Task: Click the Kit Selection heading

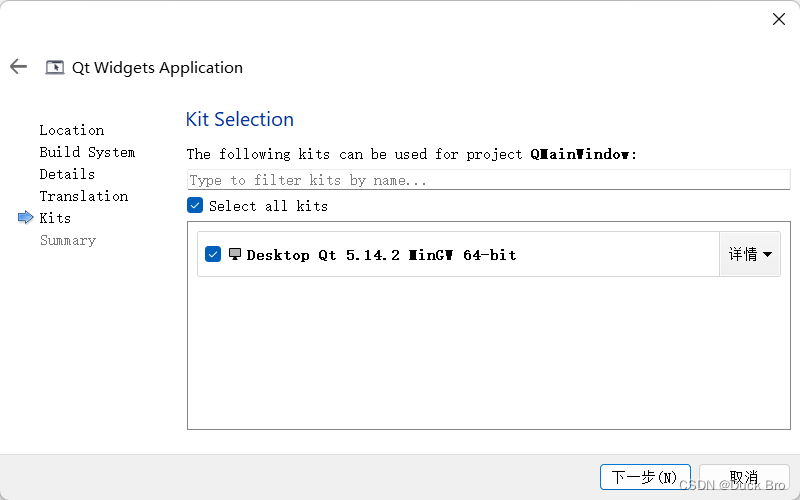Action: pos(240,119)
